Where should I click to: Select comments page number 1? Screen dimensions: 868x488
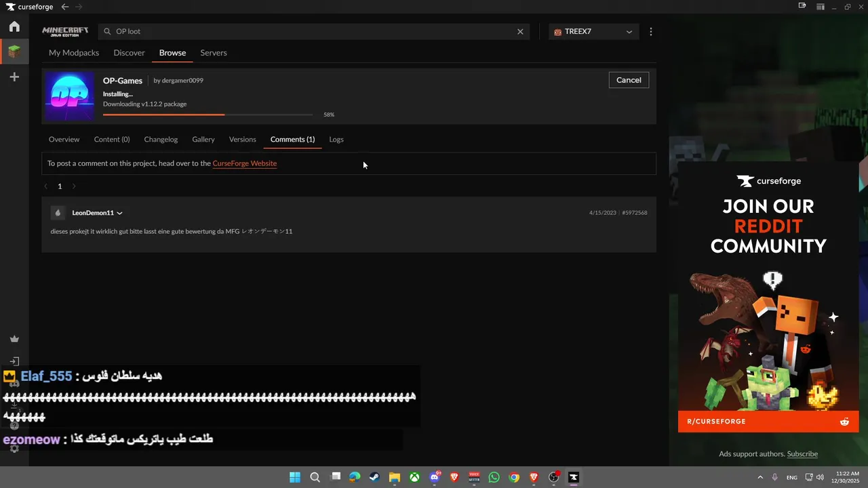tap(60, 186)
